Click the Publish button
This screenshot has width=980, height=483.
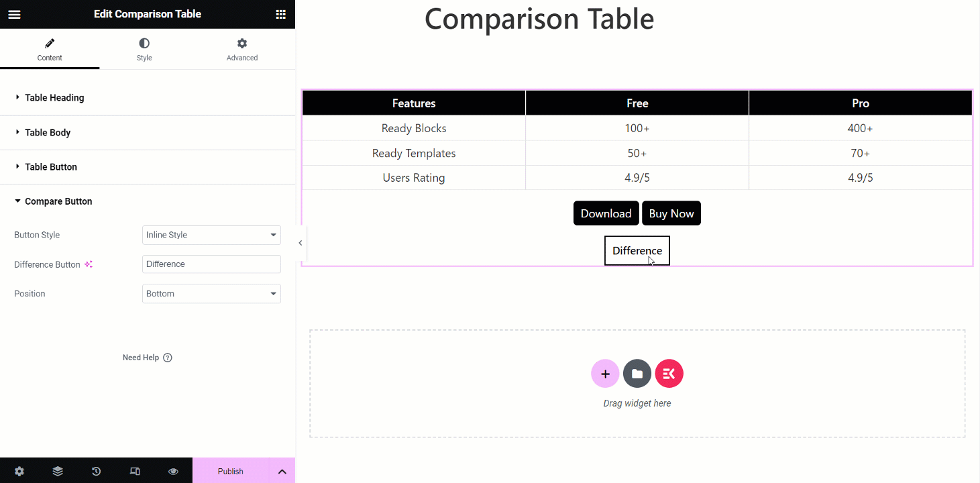click(x=231, y=472)
